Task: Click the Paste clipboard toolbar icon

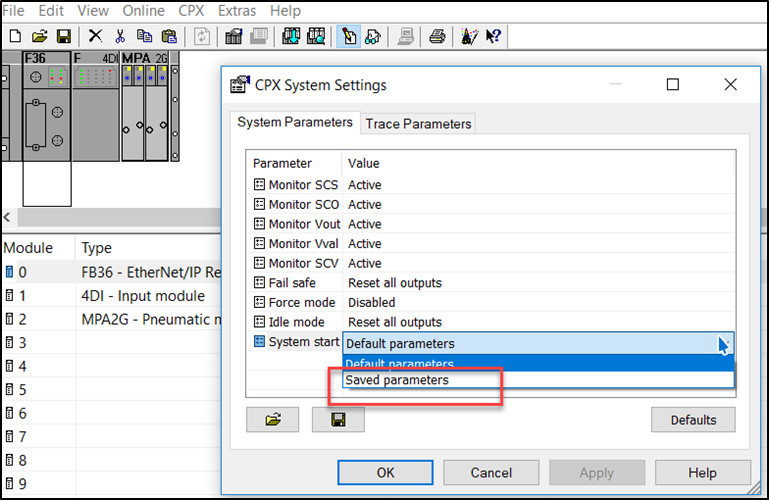Action: pyautogui.click(x=169, y=36)
